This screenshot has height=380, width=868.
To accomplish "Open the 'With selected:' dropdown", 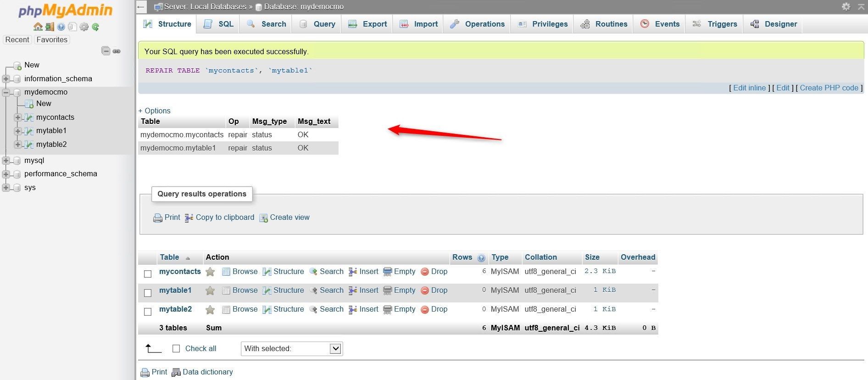I will tap(292, 349).
